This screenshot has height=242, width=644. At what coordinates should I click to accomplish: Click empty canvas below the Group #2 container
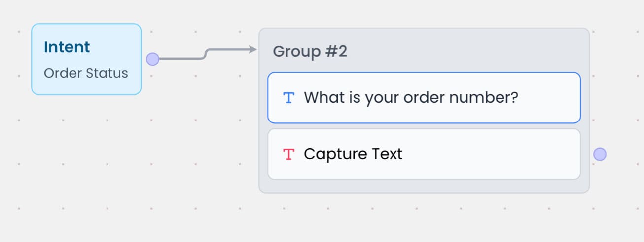click(424, 217)
